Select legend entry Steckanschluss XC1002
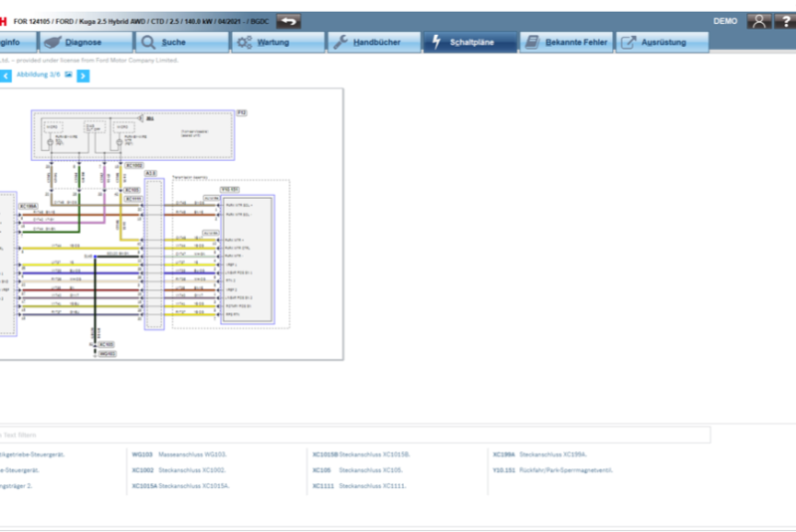 pyautogui.click(x=179, y=470)
